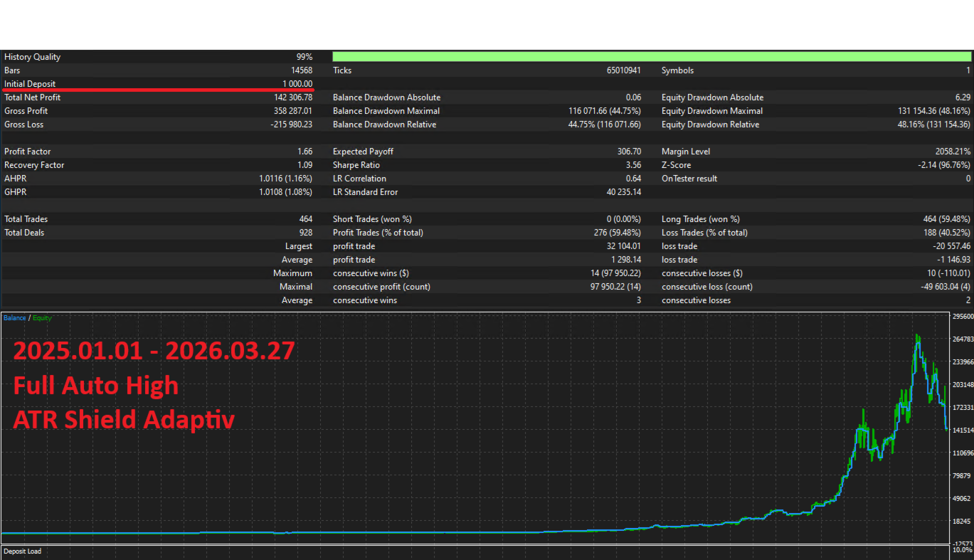Select the GHPR value 1.0108 (1.08%)
974x560 pixels.
[286, 192]
